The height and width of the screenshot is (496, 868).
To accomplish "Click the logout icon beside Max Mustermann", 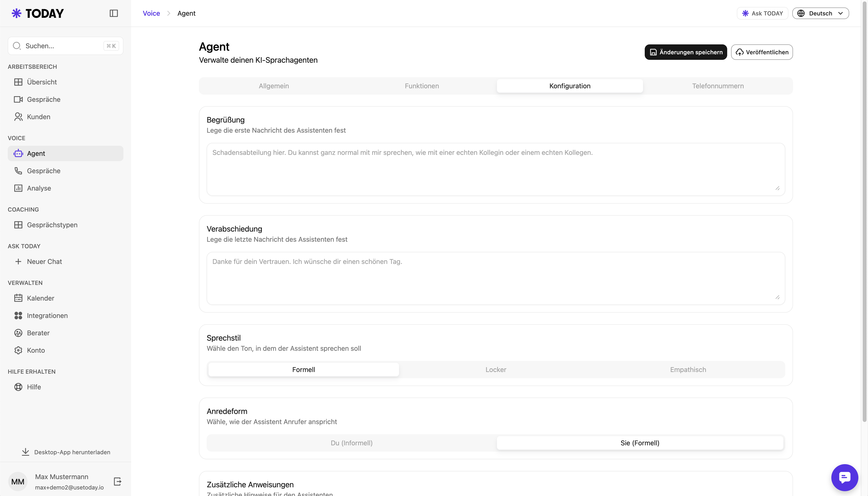I will point(117,481).
